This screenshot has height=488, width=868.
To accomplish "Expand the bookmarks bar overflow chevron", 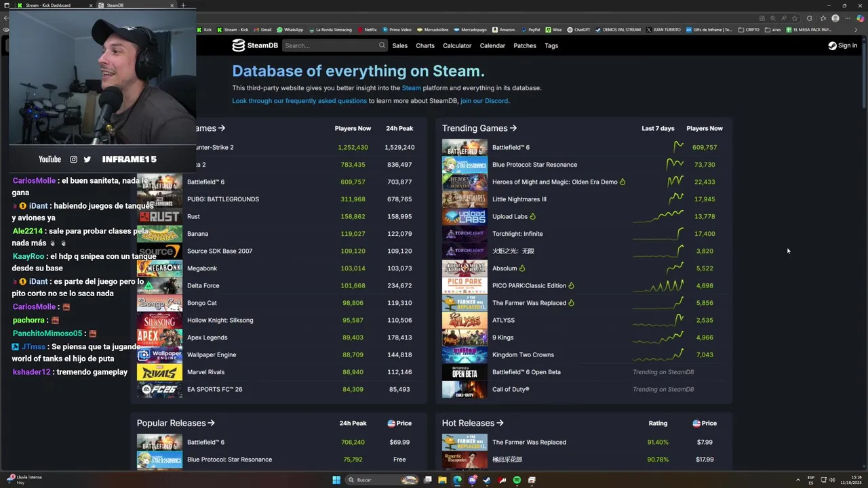I will (856, 30).
